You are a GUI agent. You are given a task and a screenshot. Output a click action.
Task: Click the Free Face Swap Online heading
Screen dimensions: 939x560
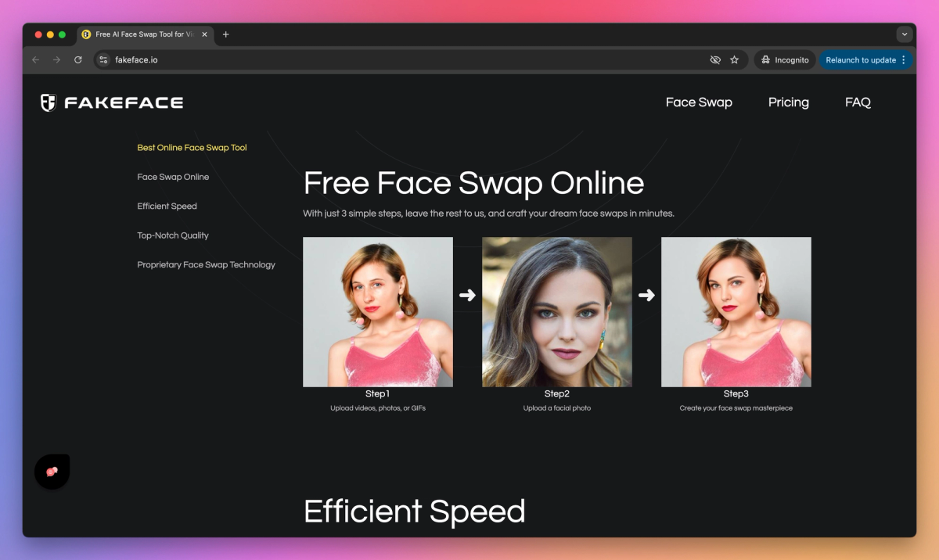point(473,183)
